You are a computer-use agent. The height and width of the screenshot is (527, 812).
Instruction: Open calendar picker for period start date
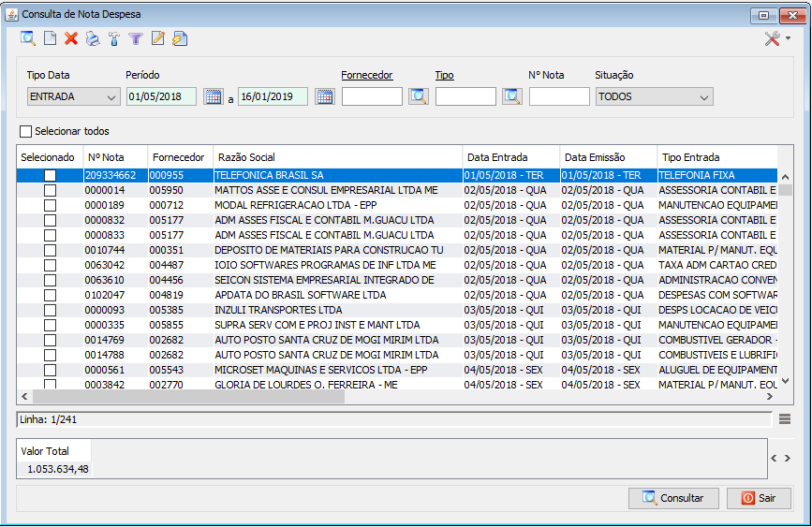pos(214,96)
